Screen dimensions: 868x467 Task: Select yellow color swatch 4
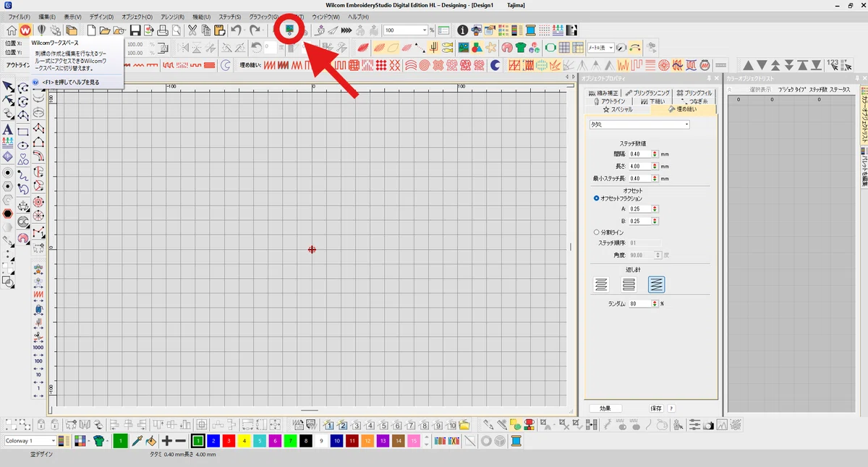(x=243, y=440)
